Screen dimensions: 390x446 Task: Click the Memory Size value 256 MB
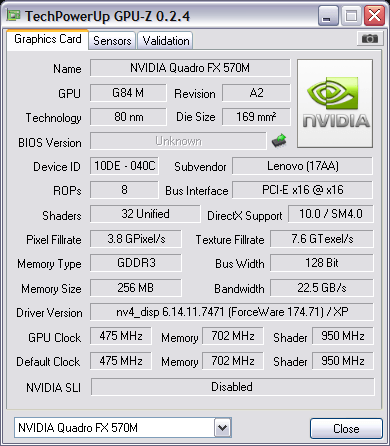click(x=136, y=287)
